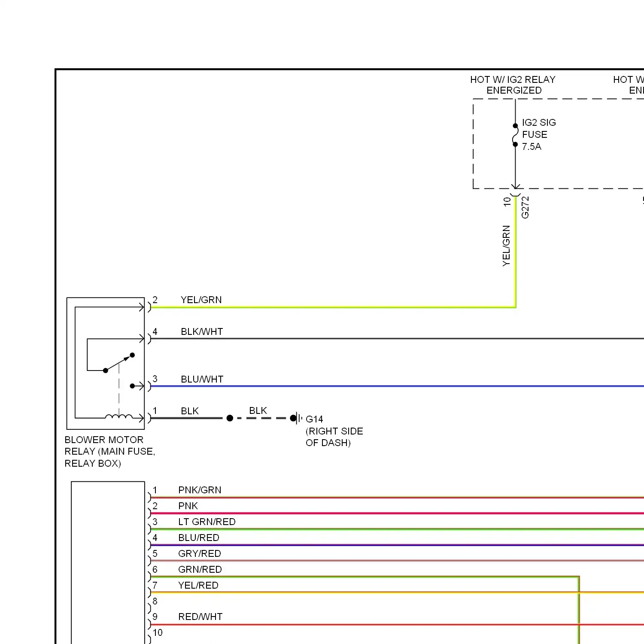Select the 'GRY/RED' wire label
Viewport: 644px width, 644px height.
click(200, 553)
